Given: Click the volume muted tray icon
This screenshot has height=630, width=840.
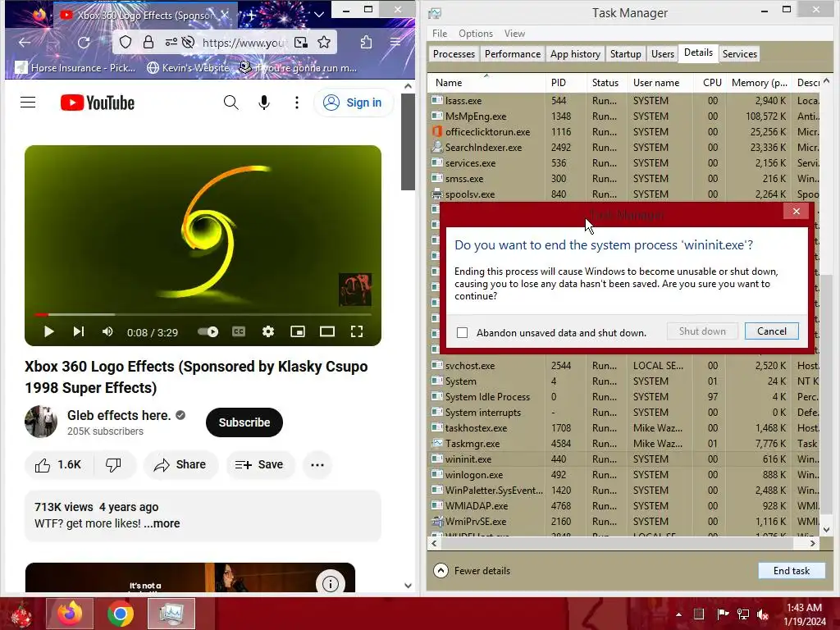Looking at the screenshot, I should pyautogui.click(x=763, y=614).
